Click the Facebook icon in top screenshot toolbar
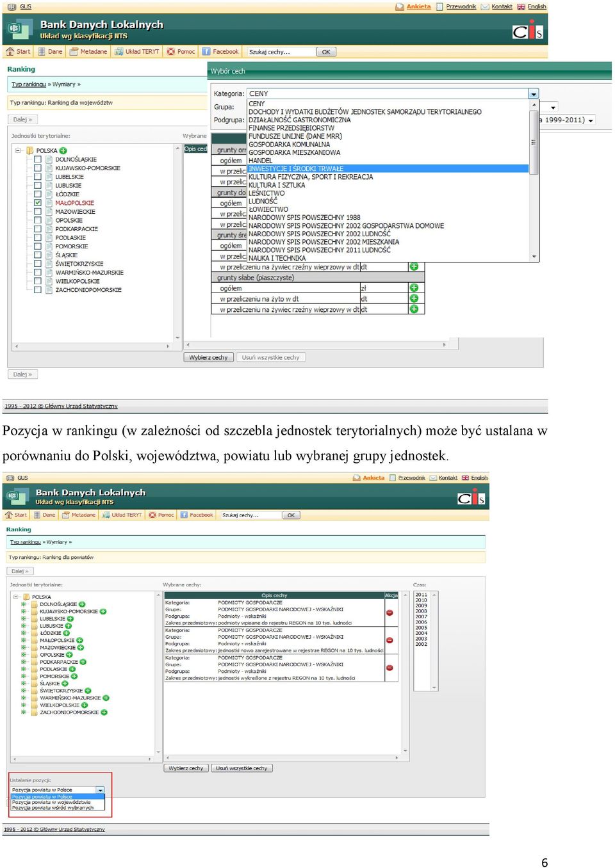 [x=206, y=52]
